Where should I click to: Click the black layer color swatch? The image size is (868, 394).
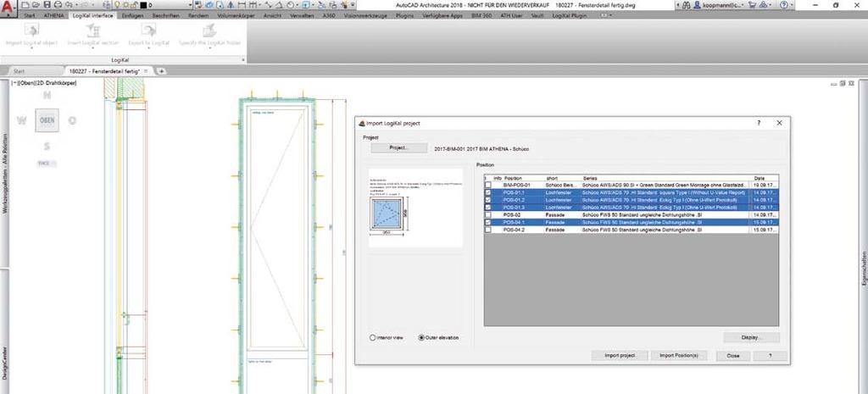point(142,4)
